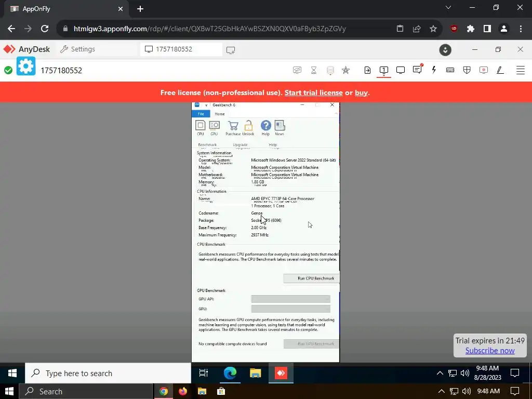Viewport: 532px width, 399px height.
Task: Select the 1757180552 session tab
Action: click(x=181, y=49)
